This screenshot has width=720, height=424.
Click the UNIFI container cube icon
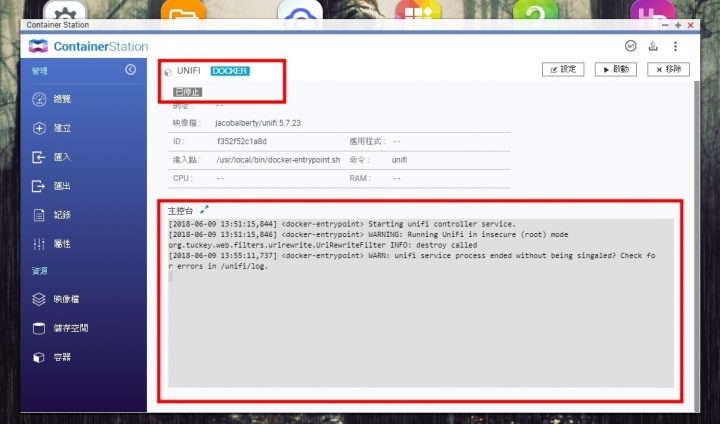[168, 72]
